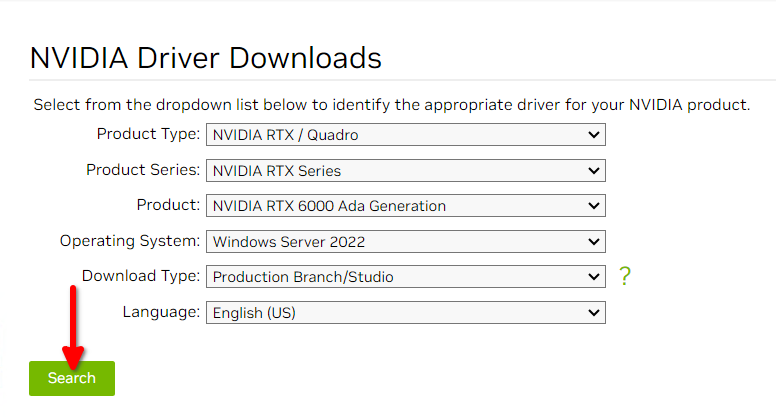Open the Download Type dropdown showing Production Branch/Studio
Screen dimensions: 776x417
point(406,277)
